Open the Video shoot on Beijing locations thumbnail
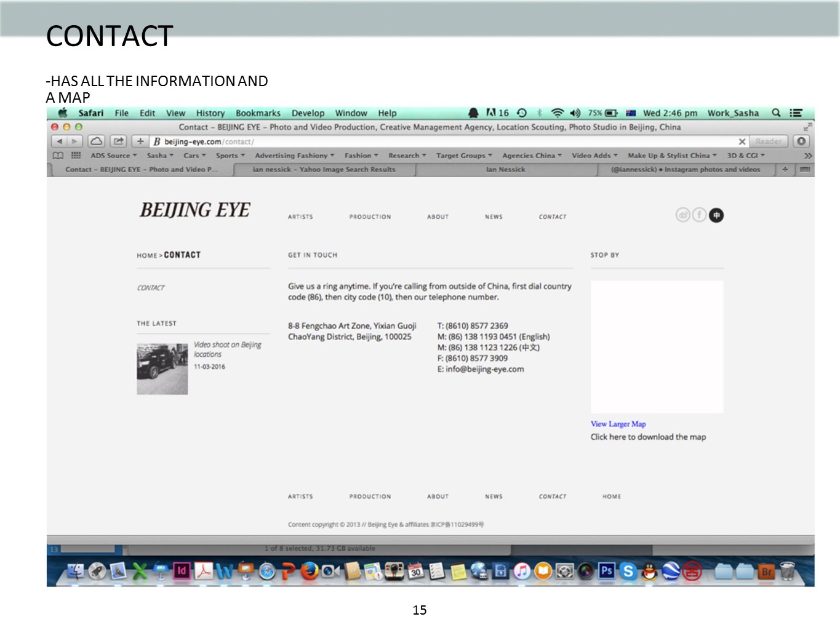Viewport: 840px width, 630px height. click(162, 369)
